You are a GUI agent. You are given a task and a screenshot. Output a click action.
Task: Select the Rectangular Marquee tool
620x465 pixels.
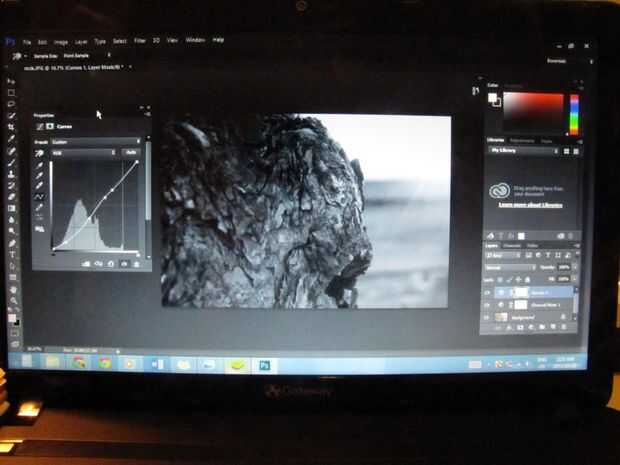pyautogui.click(x=11, y=93)
